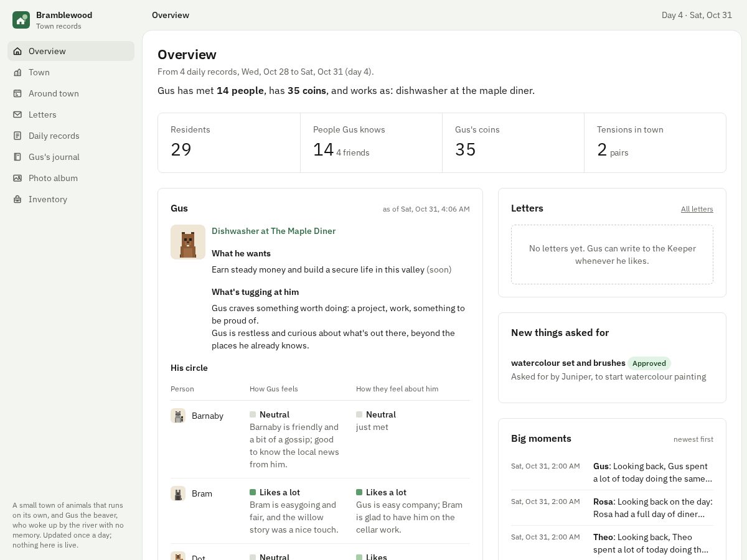Click Barnaby's avatar in His circle

point(178,416)
